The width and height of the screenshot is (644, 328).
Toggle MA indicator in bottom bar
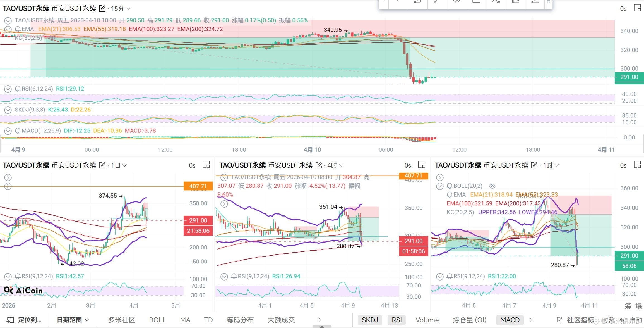tap(185, 320)
